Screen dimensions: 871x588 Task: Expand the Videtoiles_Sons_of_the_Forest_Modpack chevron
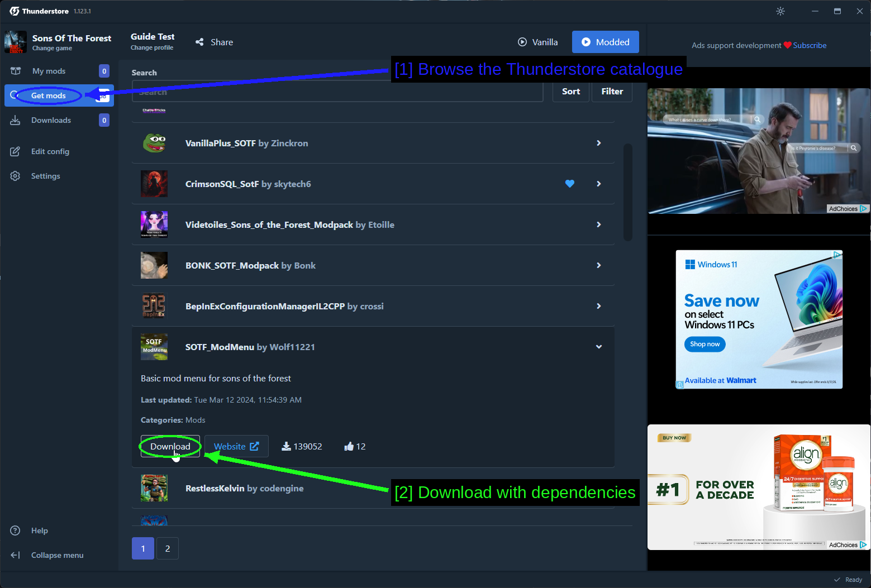point(599,224)
